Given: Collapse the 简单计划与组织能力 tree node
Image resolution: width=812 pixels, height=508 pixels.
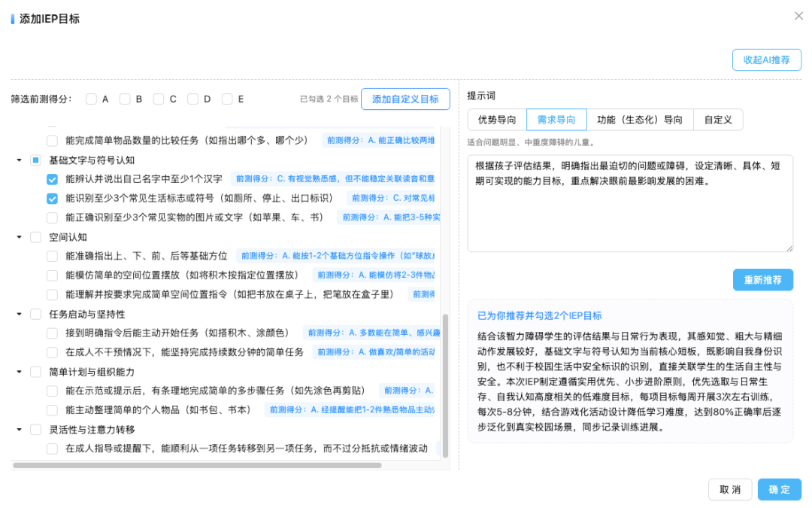Looking at the screenshot, I should click(19, 372).
